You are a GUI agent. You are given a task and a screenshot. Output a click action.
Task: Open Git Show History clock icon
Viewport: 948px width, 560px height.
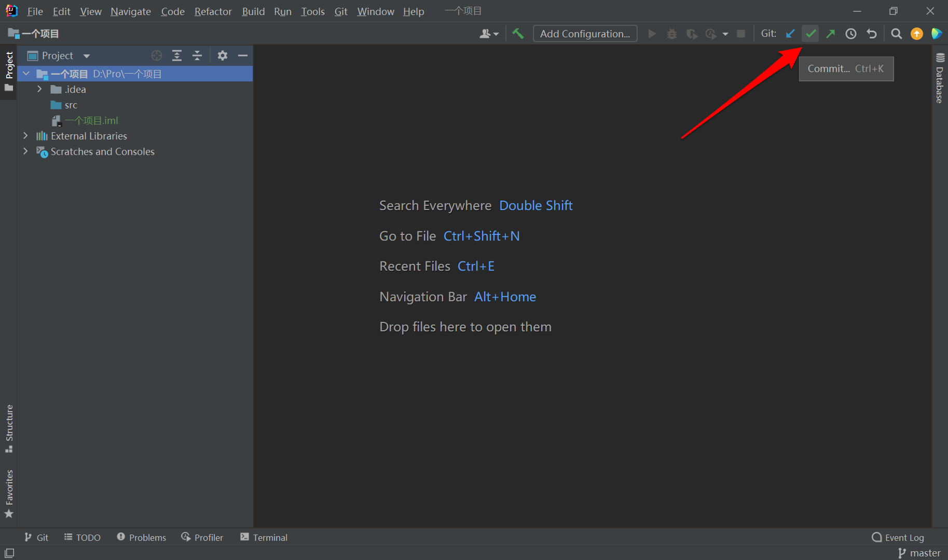(851, 34)
